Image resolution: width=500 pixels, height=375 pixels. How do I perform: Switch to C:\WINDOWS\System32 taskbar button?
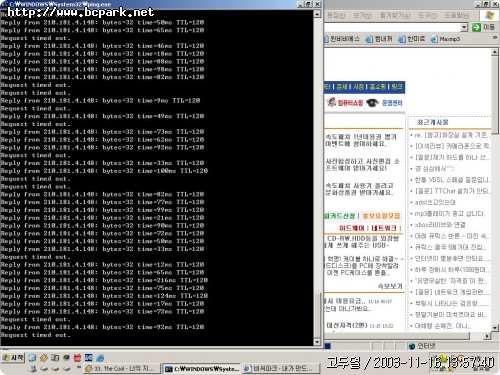click(202, 369)
